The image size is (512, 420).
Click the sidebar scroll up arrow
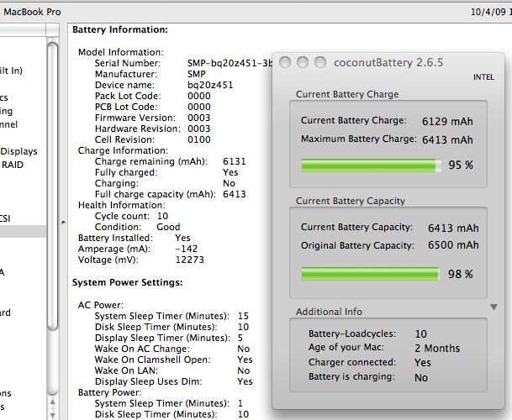tap(52, 402)
